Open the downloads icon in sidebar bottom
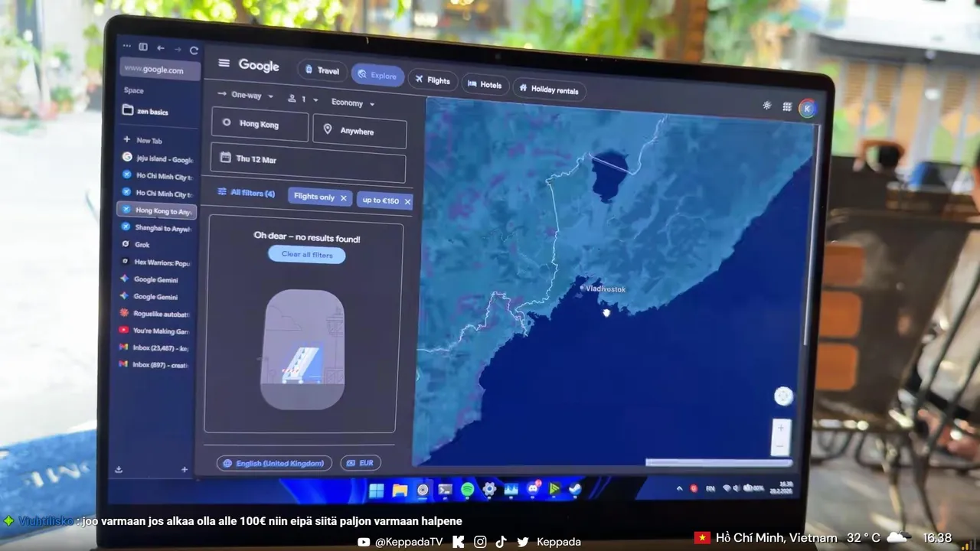The height and width of the screenshot is (551, 980). click(119, 469)
